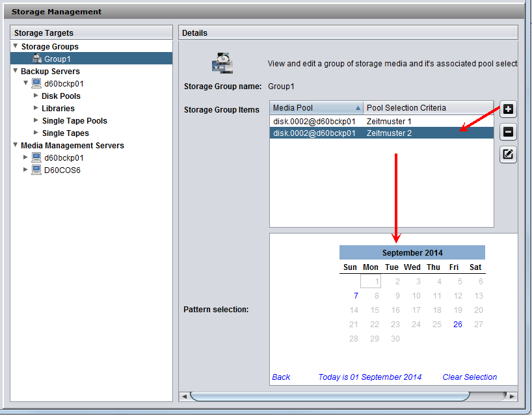
Task: Sort by Pool Selection Criteria column header
Action: 428,108
